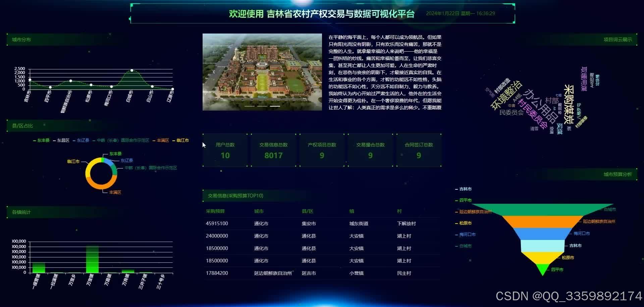644x307 pixels.
Task: Click the 延吉市 cell
Action: click(x=309, y=273)
